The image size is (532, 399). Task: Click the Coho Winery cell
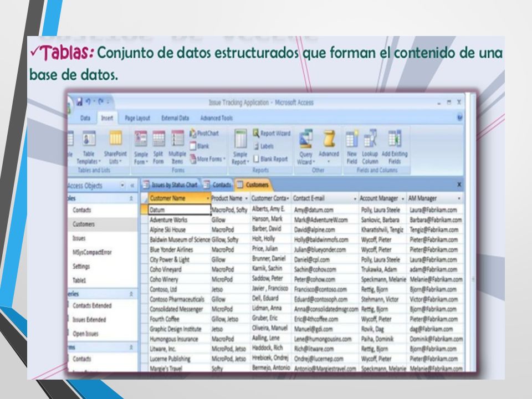[x=180, y=279]
